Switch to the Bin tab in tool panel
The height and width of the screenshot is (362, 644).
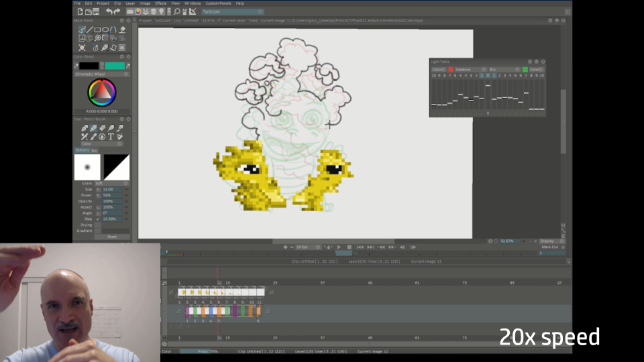(x=94, y=151)
